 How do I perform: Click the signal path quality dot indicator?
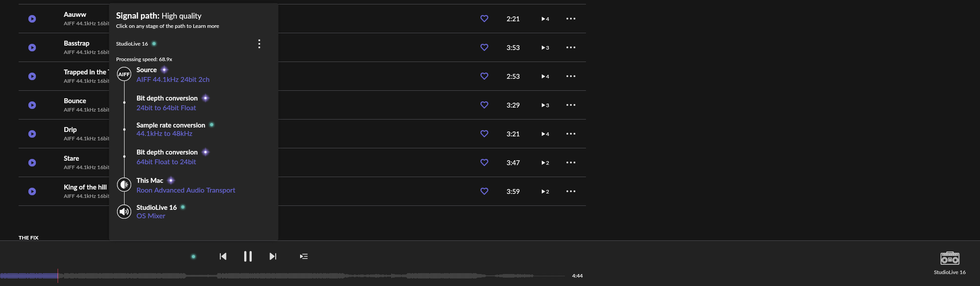(193, 256)
